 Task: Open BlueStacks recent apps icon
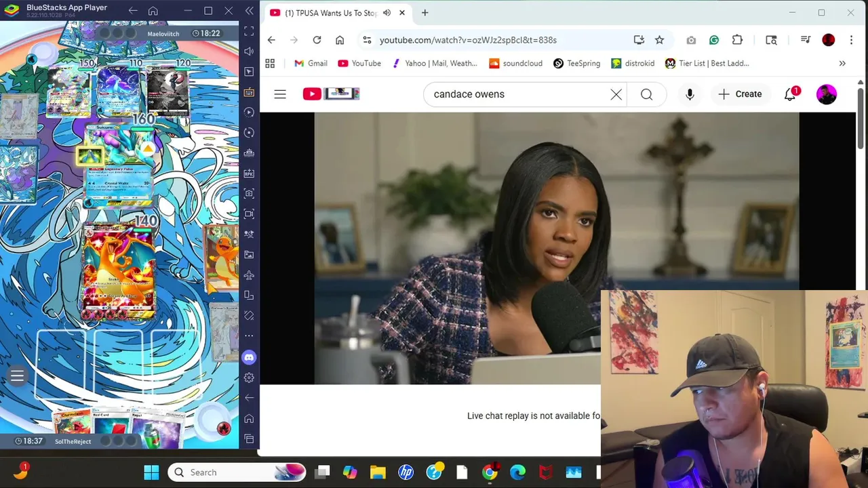(249, 439)
